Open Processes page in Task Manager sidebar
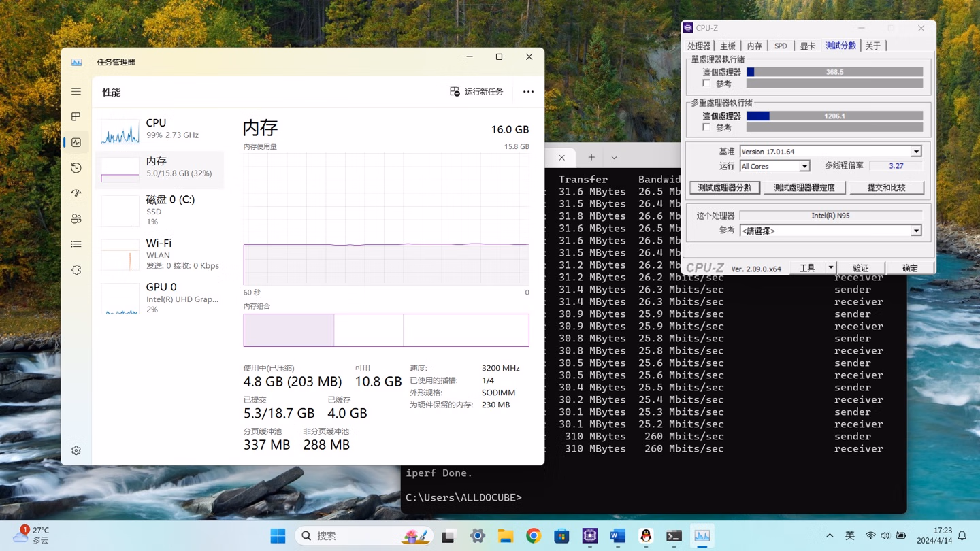The height and width of the screenshot is (551, 980). [76, 117]
